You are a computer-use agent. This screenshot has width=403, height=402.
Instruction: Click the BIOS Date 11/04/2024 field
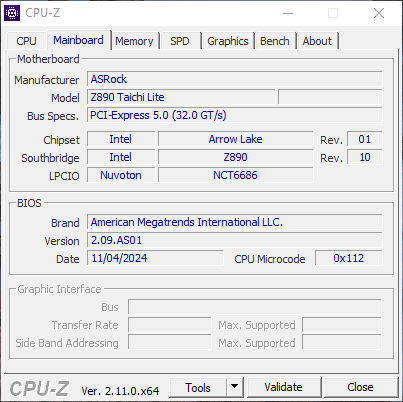(x=155, y=258)
